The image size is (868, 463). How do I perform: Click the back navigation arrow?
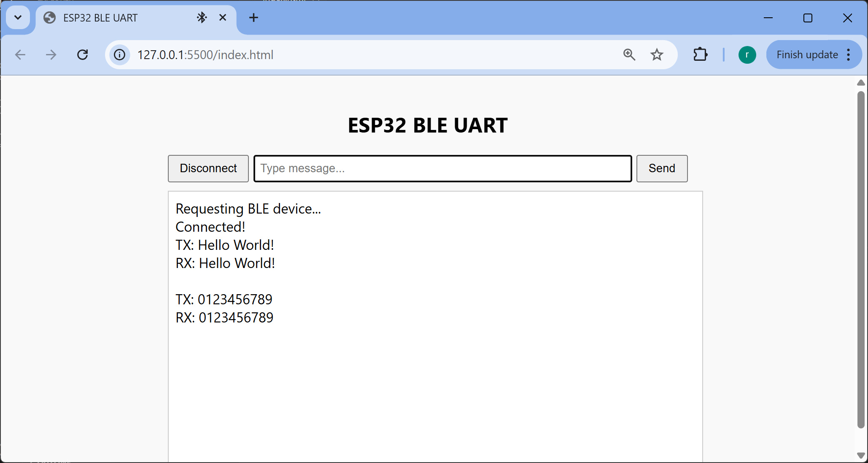click(20, 55)
